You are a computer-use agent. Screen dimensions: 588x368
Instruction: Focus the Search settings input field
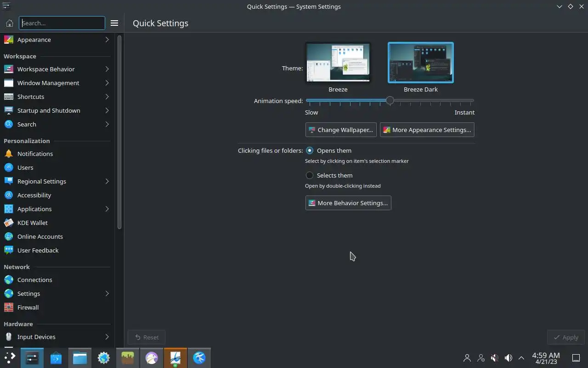point(62,23)
